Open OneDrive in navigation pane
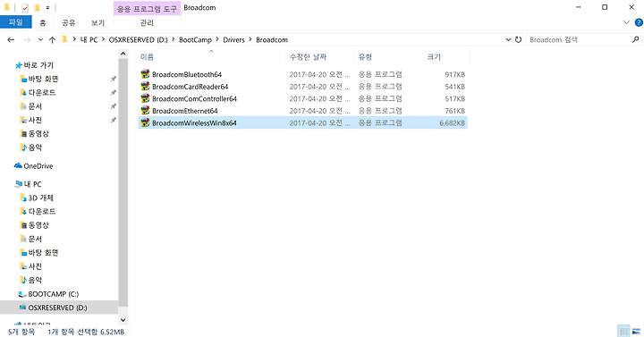644x337 pixels. click(34, 166)
